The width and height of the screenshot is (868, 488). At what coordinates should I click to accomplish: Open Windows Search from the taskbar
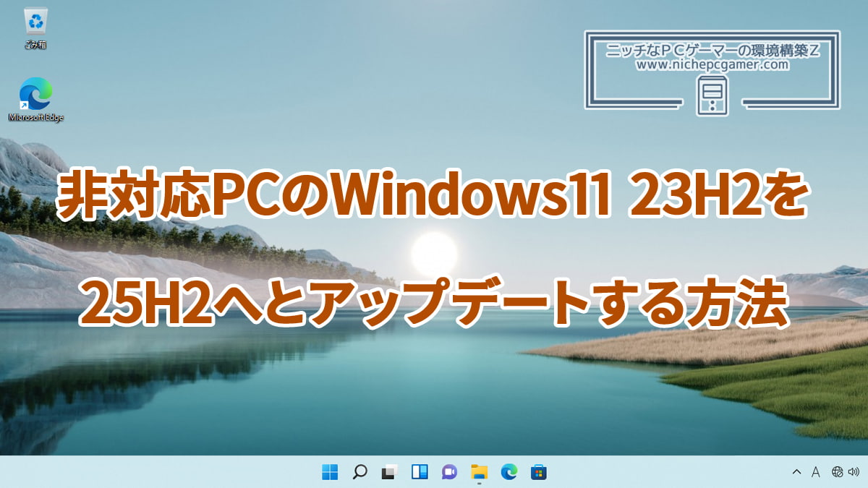[359, 474]
